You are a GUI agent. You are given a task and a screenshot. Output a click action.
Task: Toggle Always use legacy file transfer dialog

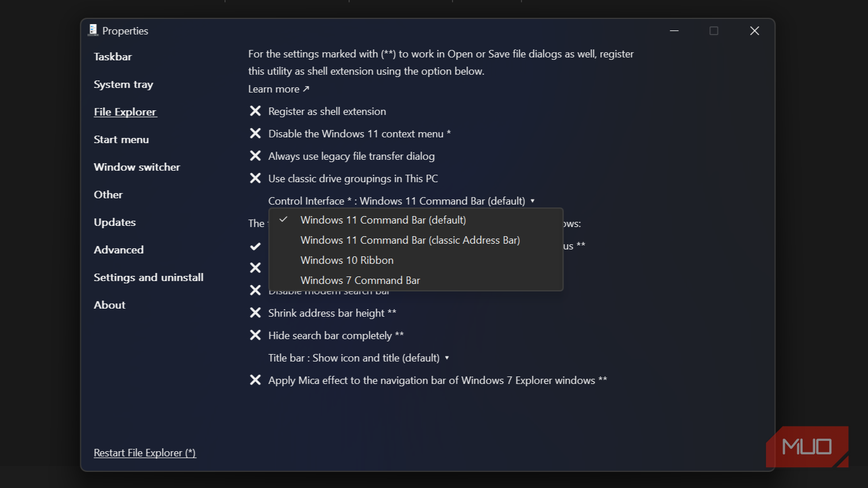(256, 156)
